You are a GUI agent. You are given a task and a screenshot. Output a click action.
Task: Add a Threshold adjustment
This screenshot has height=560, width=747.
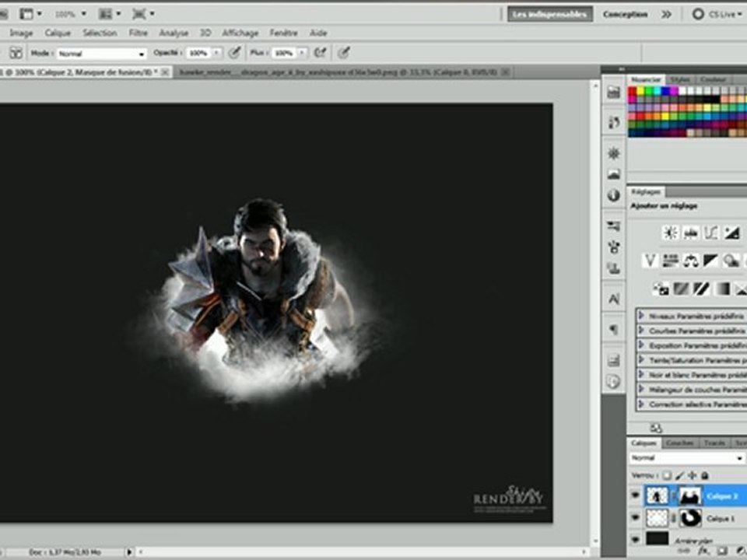[701, 289]
